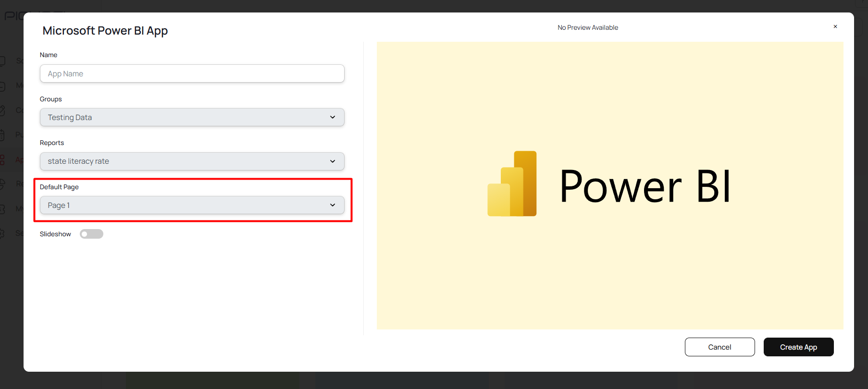The height and width of the screenshot is (389, 868).
Task: Click the Slideshow label
Action: (55, 234)
